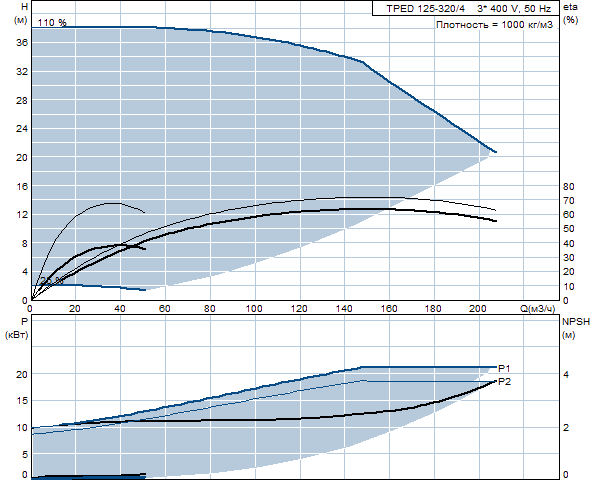Select eta axis value 80

pyautogui.click(x=569, y=187)
